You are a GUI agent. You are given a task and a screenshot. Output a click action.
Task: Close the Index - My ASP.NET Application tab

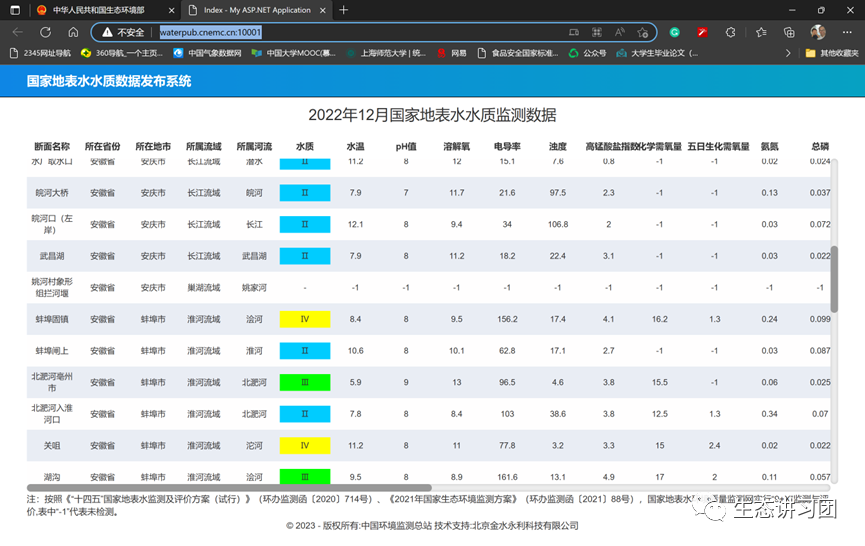click(323, 10)
